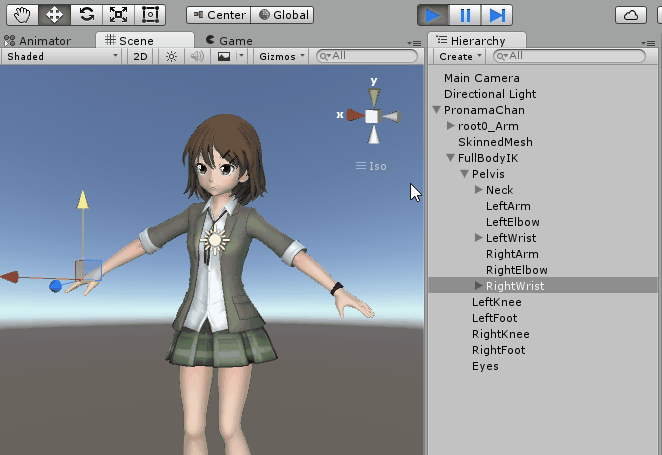This screenshot has width=662, height=455.
Task: Open the Shaded draw mode dropdown
Action: pyautogui.click(x=62, y=57)
